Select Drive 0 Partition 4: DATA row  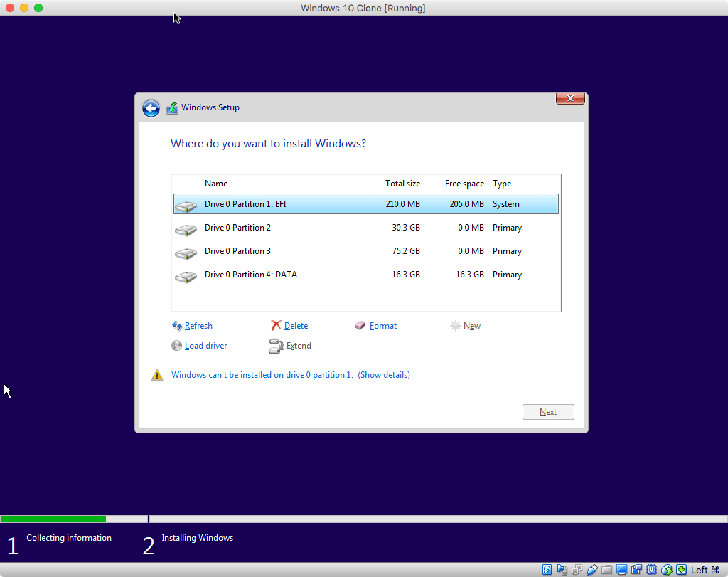click(366, 275)
